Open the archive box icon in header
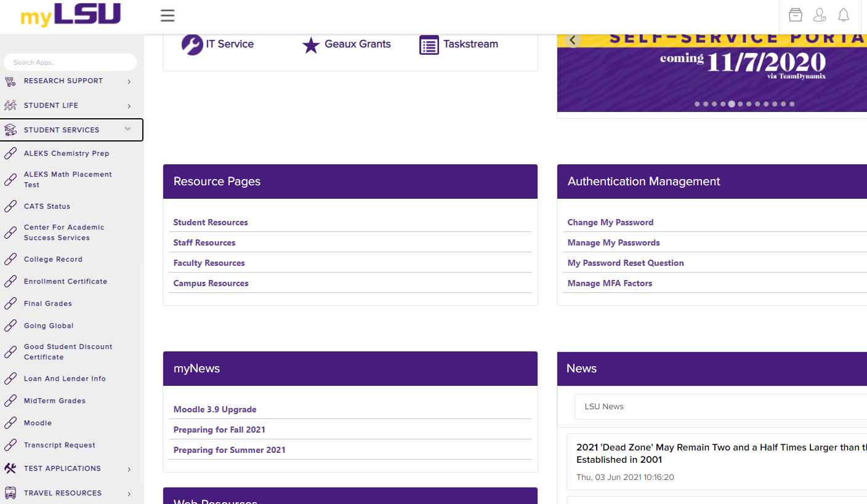Viewport: 867px width, 504px height. click(795, 15)
